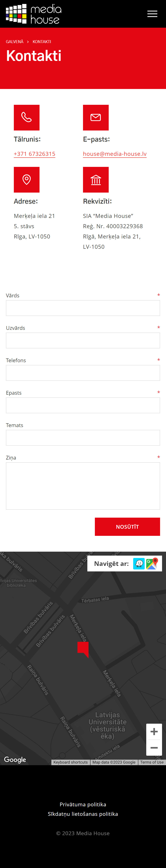
Task: Navigate with the Google Maps icon
Action: coord(152,563)
